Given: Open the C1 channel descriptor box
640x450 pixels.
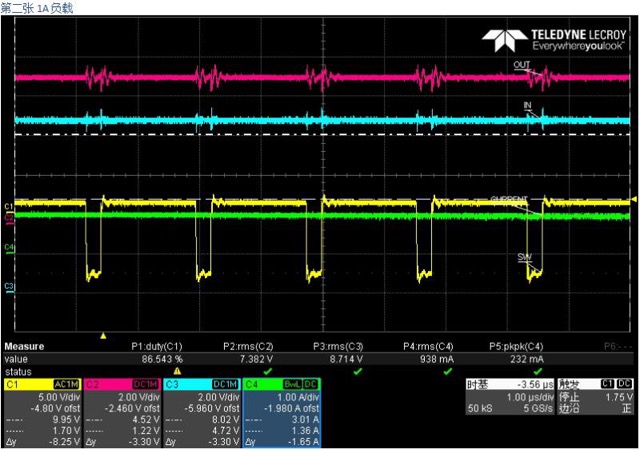Looking at the screenshot, I should [x=42, y=413].
